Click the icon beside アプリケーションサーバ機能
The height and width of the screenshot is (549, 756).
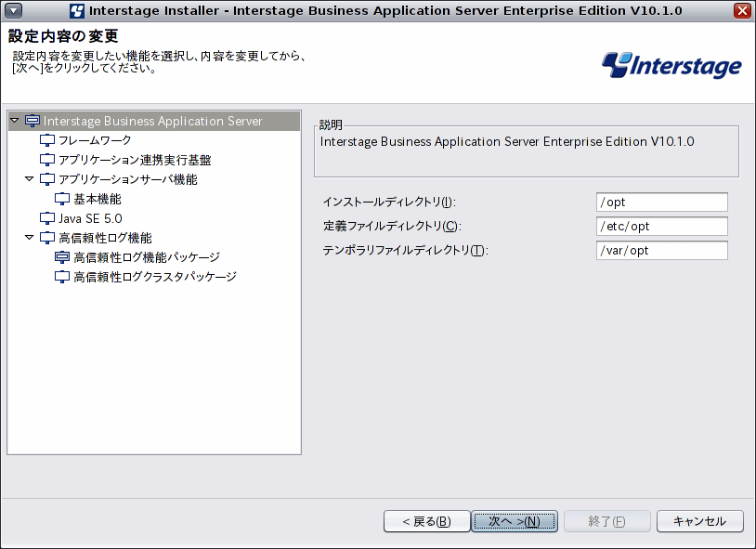(47, 179)
